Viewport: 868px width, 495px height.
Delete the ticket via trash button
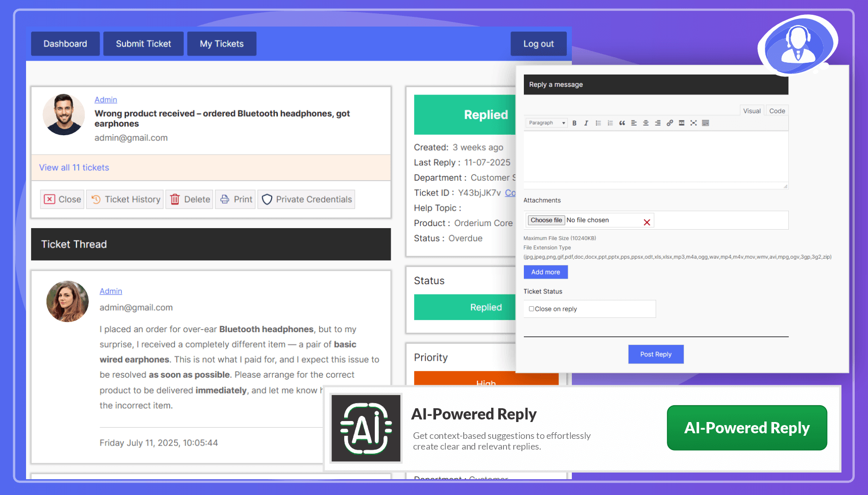tap(189, 200)
